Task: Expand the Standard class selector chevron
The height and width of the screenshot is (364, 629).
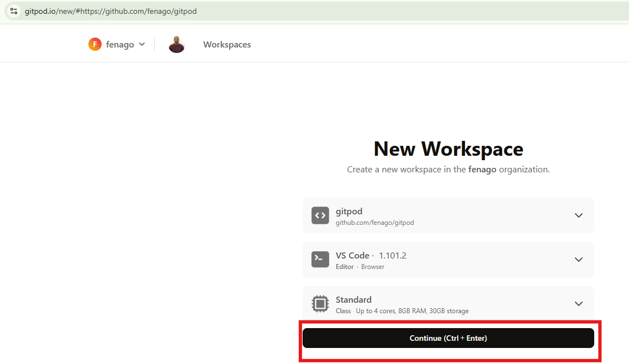Action: click(x=578, y=304)
